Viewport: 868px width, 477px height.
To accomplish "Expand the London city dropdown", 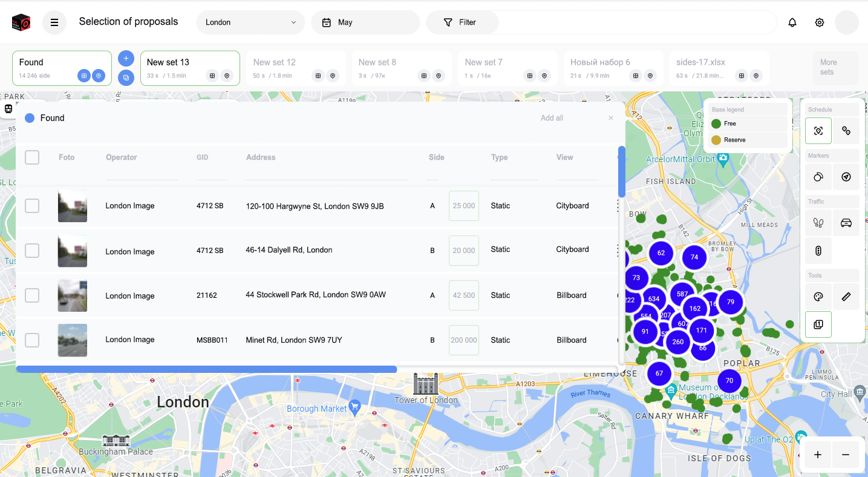I will (x=250, y=22).
